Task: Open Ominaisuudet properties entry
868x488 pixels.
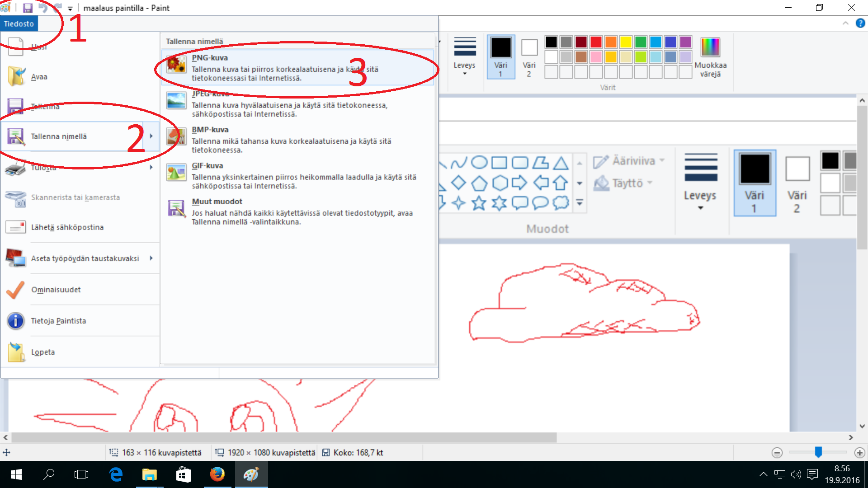Action: click(56, 290)
